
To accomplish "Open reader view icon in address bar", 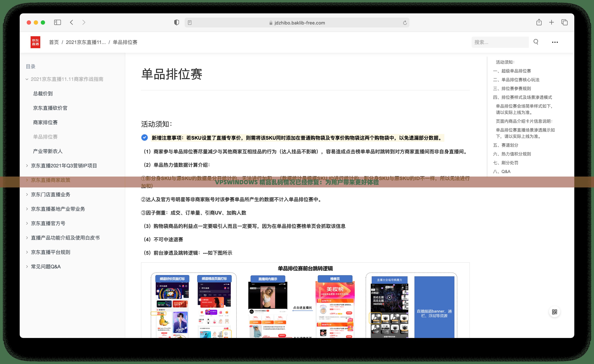I will (x=190, y=23).
